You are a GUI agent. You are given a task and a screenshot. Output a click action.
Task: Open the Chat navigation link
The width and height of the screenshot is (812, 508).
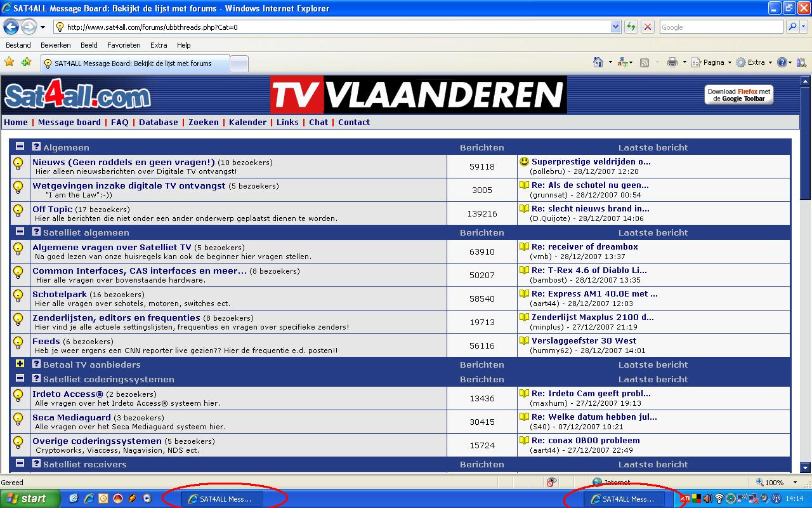(318, 122)
